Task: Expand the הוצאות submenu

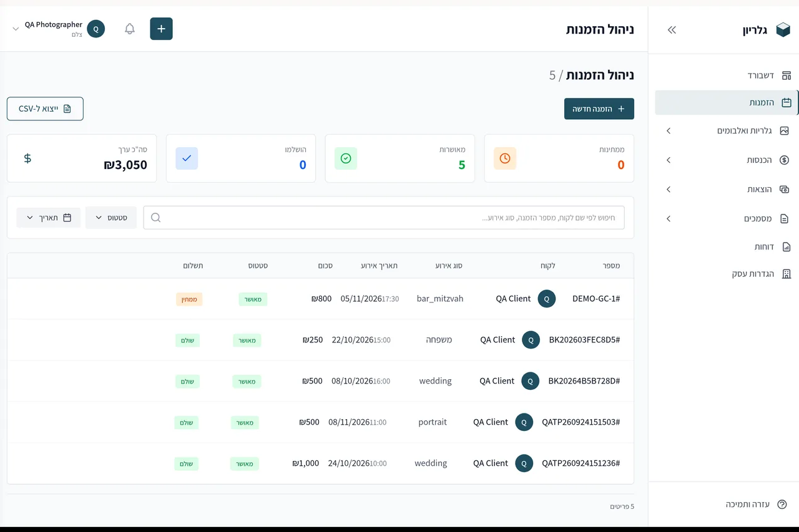Action: click(669, 190)
